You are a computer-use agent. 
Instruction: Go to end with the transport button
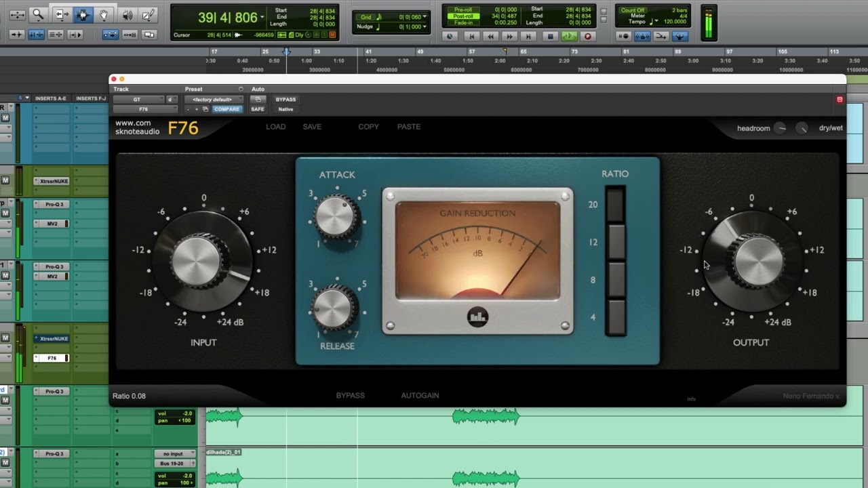[x=529, y=37]
